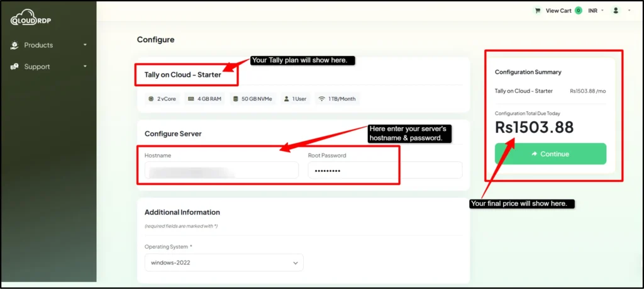The height and width of the screenshot is (289, 644).
Task: Expand the account menu caret
Action: 629,11
